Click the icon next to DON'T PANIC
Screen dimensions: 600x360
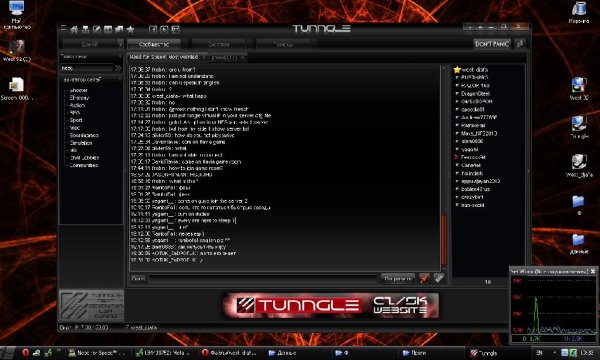pos(520,44)
